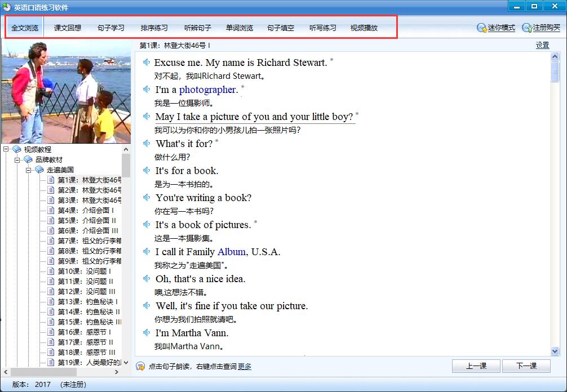Collapse the 品牌教材 tree node

point(17,159)
